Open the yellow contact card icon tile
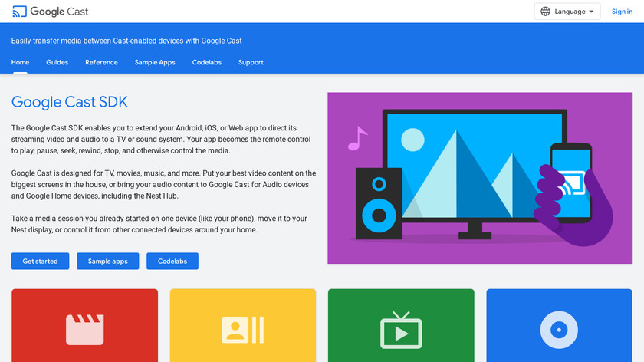Screen dimensions: 644x362 tap(243, 325)
